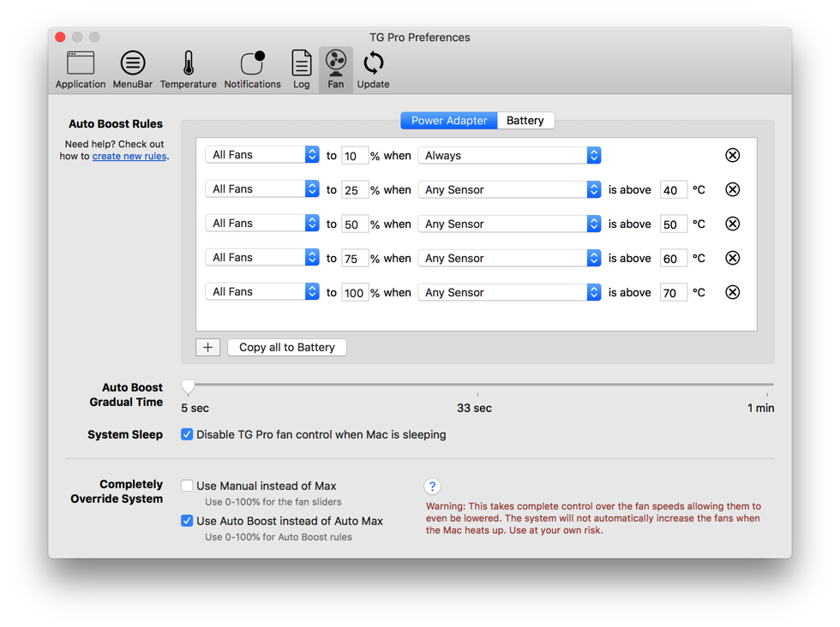Open All Fans dropdown in the 25% rule
The image size is (840, 627).
(x=262, y=189)
